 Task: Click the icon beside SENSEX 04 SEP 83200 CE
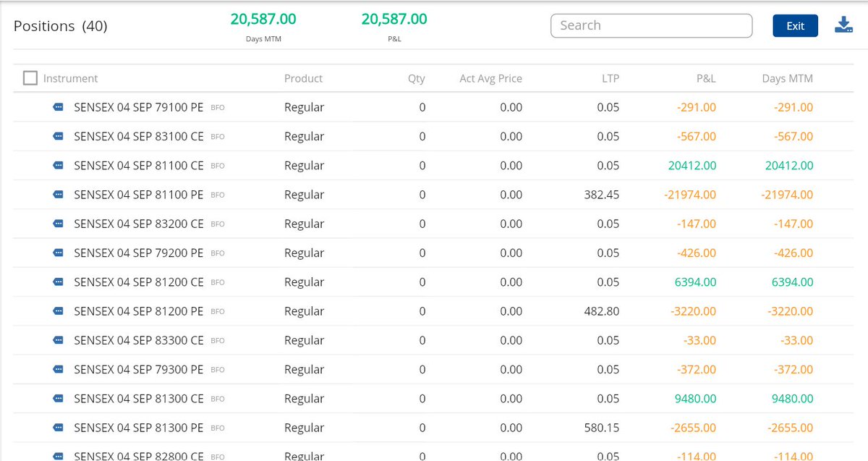pos(59,224)
